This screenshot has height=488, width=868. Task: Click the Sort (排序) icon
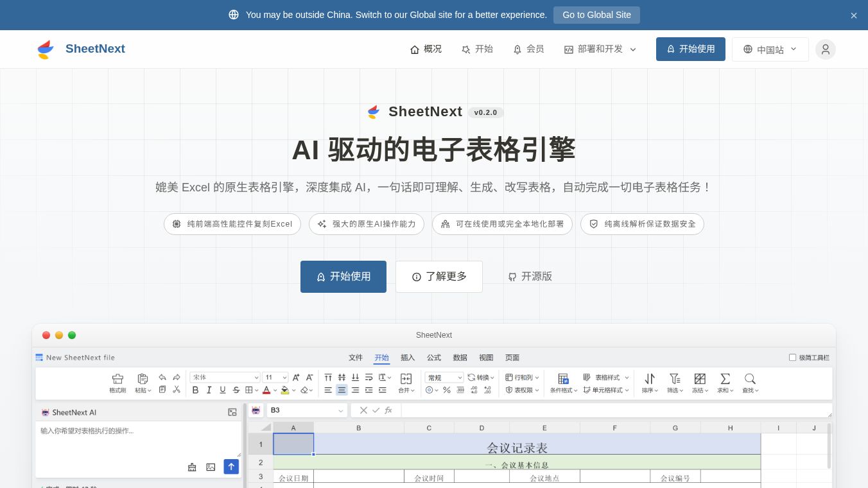(650, 379)
